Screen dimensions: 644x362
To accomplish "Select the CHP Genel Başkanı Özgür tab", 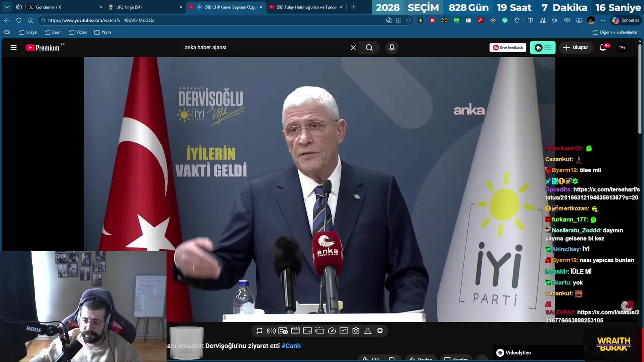I will coord(225,7).
